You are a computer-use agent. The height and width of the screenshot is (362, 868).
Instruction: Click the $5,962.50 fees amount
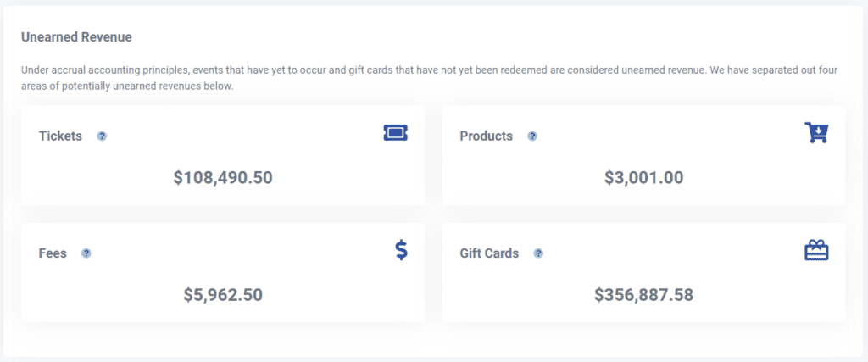(x=223, y=295)
